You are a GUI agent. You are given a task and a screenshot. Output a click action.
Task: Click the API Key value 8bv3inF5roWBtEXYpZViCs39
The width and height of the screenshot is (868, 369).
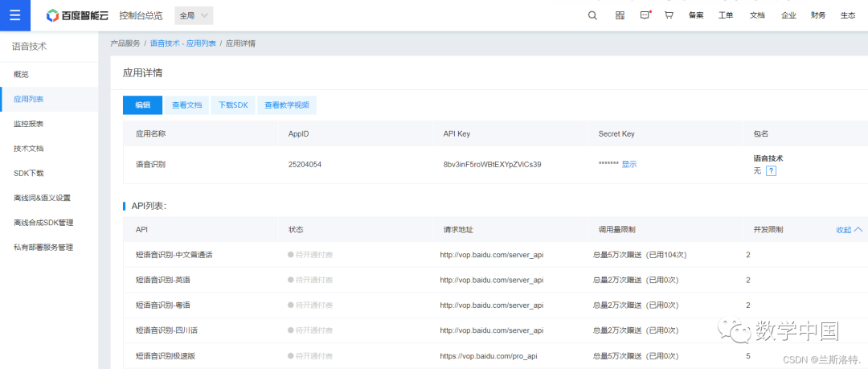[492, 165]
